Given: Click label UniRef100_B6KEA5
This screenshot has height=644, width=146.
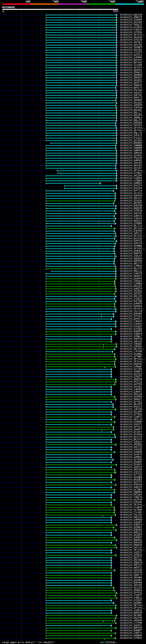Looking at the screenshot, I should 131,208.
